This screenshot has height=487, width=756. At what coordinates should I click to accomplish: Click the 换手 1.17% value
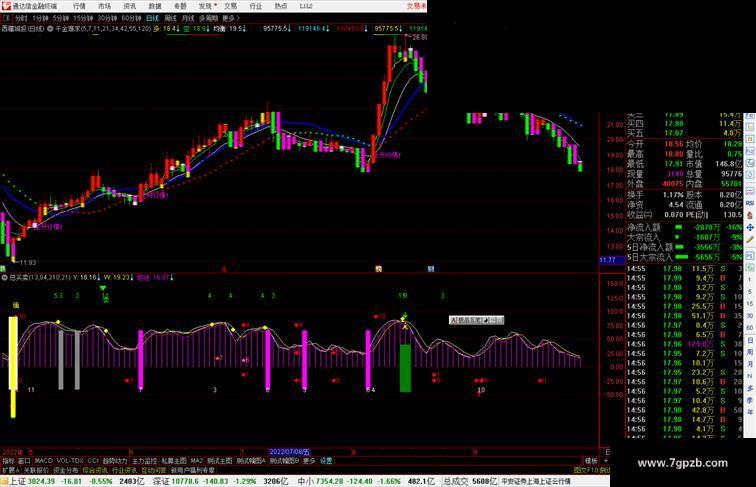[x=673, y=195]
